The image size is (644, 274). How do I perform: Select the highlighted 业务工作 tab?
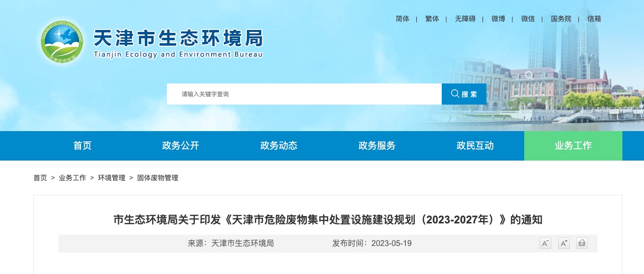pyautogui.click(x=573, y=146)
